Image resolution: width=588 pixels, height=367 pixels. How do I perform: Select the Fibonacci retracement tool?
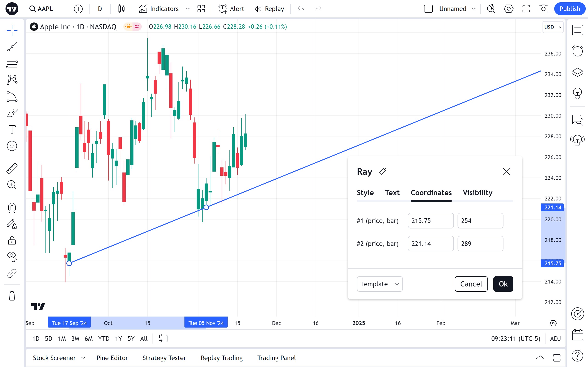(x=12, y=63)
